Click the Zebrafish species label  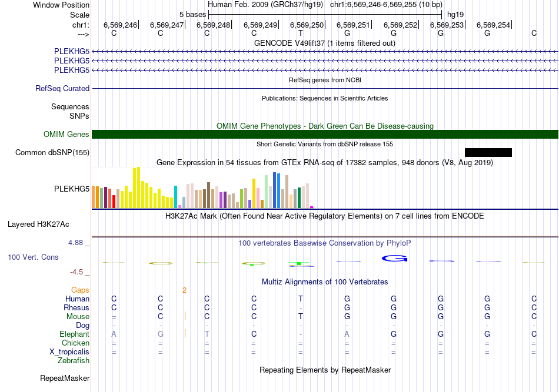(74, 361)
